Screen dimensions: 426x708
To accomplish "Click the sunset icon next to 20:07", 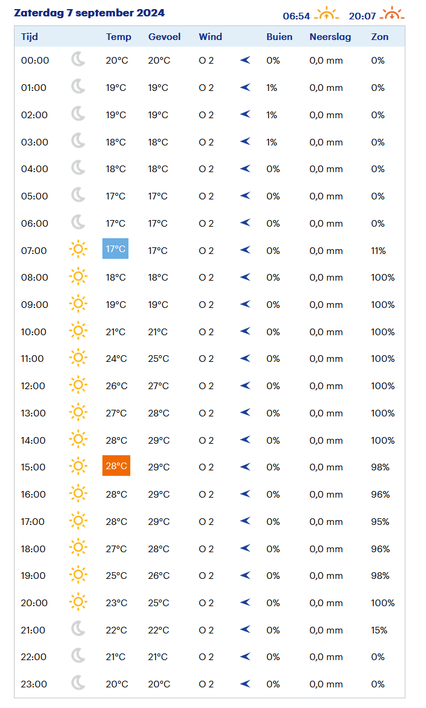I will point(392,14).
